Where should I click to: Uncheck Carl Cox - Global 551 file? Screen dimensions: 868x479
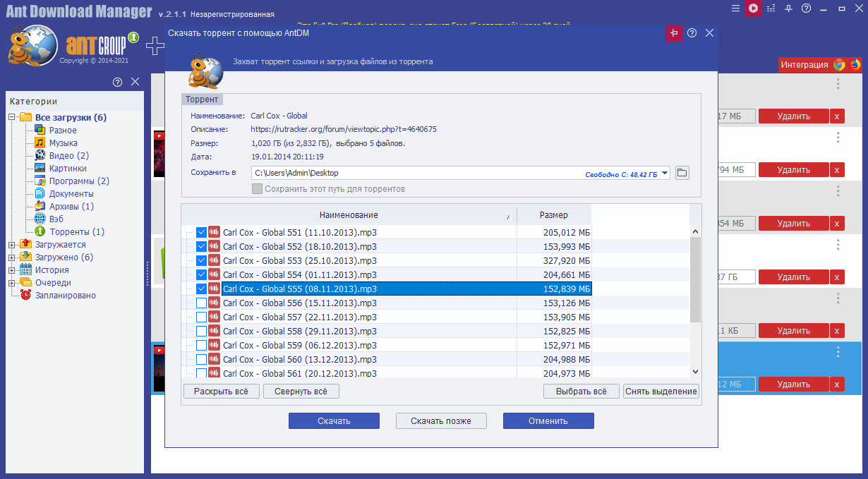pyautogui.click(x=202, y=232)
